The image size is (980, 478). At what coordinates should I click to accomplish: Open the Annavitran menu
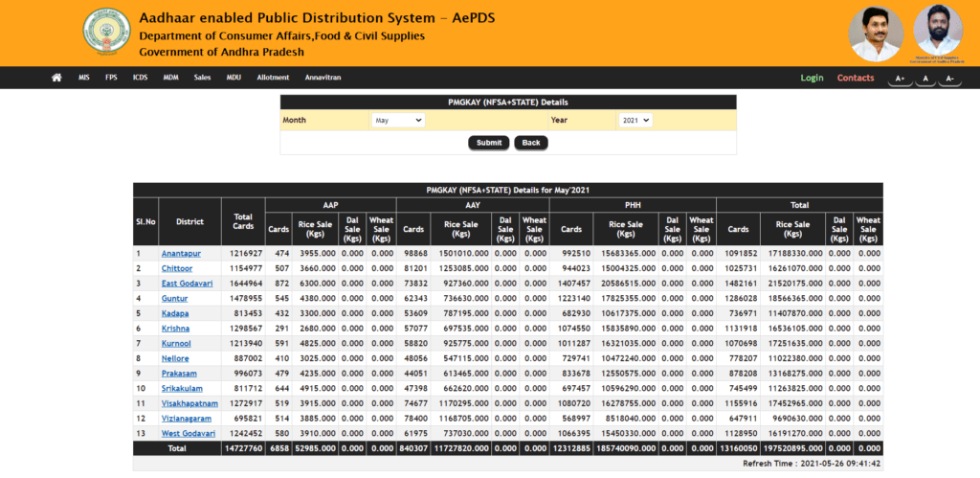pos(323,78)
